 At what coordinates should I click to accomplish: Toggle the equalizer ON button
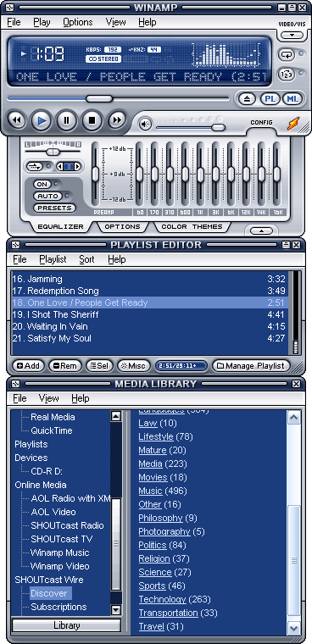[x=42, y=185]
